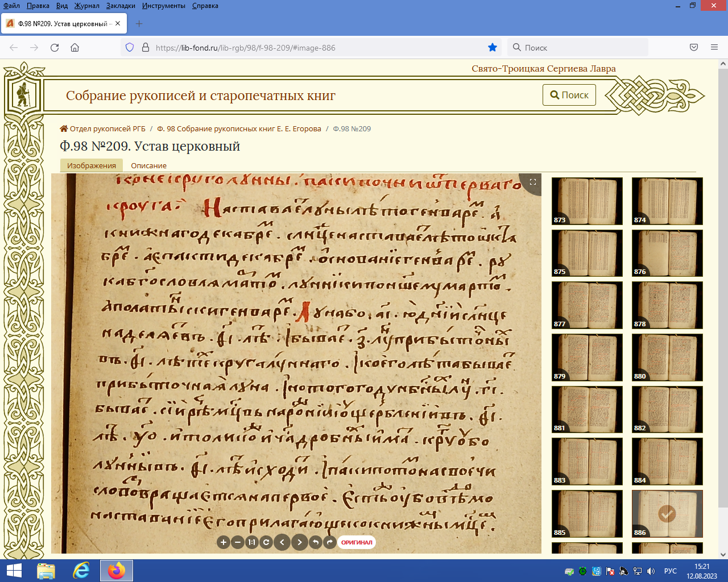The width and height of the screenshot is (728, 582).
Task: Click the circular-arrow reset icon in the viewer
Action: pyautogui.click(x=266, y=542)
